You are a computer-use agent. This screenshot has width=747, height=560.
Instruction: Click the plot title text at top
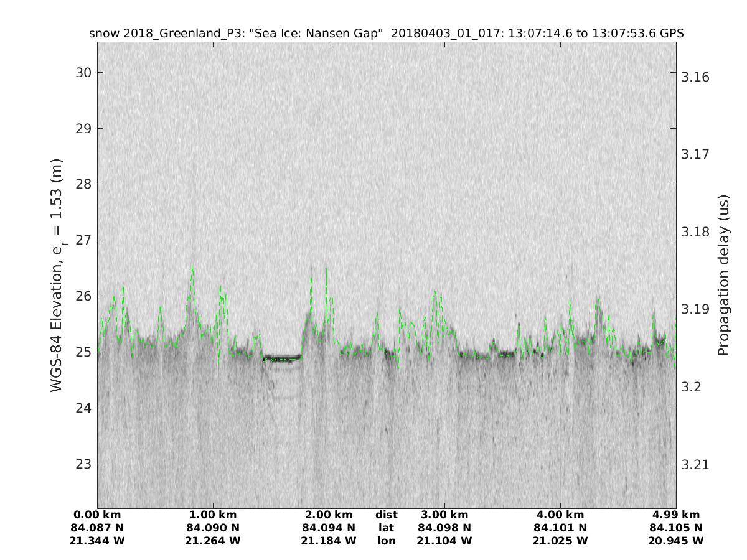(x=386, y=34)
